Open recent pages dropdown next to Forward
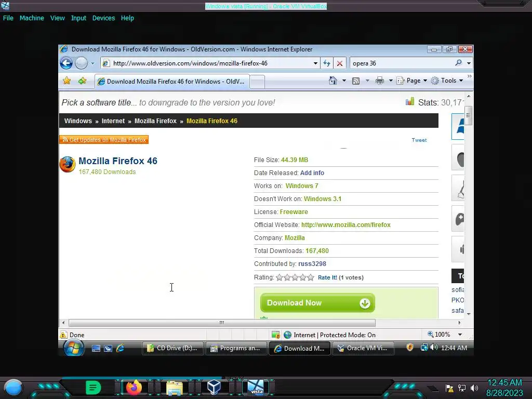This screenshot has height=399, width=532. [x=92, y=63]
